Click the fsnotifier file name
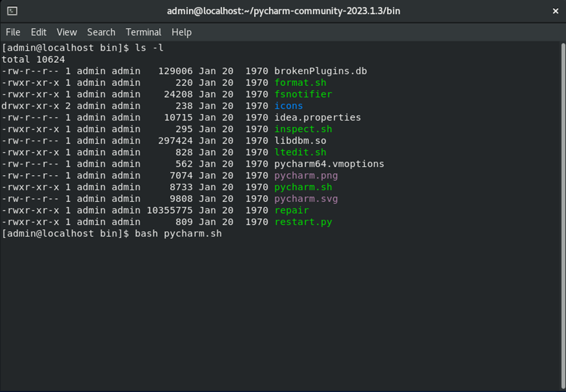566x392 pixels. (x=303, y=94)
